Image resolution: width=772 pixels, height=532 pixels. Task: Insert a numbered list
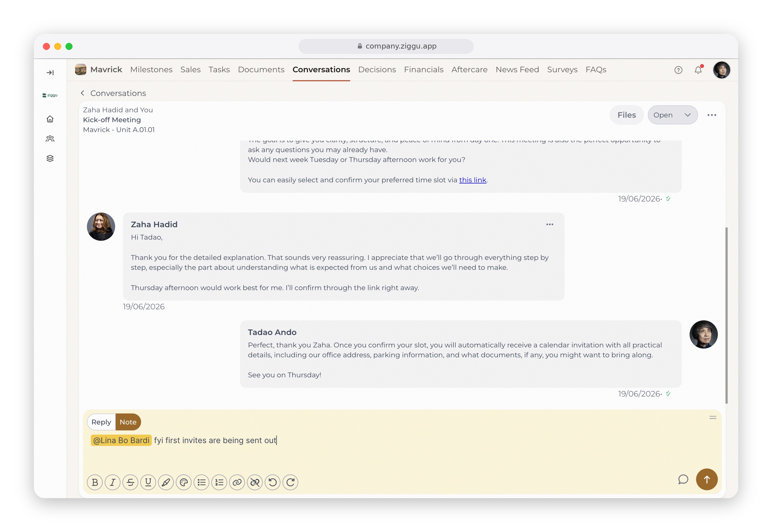click(x=219, y=482)
